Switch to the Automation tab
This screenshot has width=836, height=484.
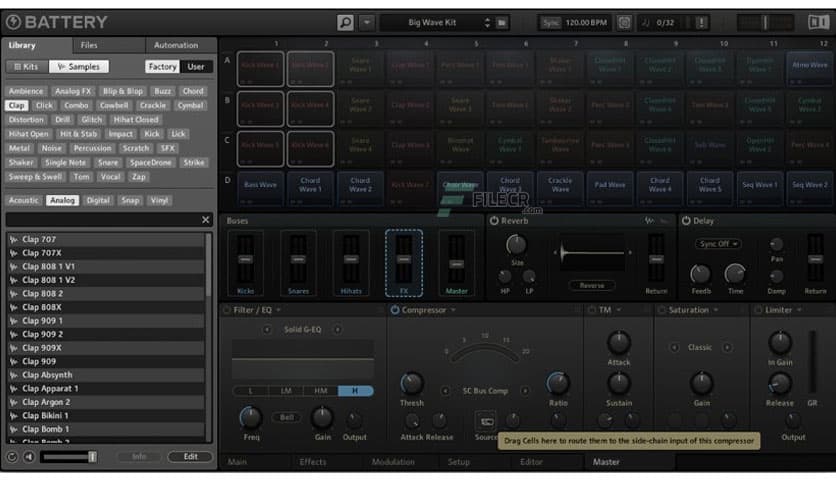tap(176, 45)
